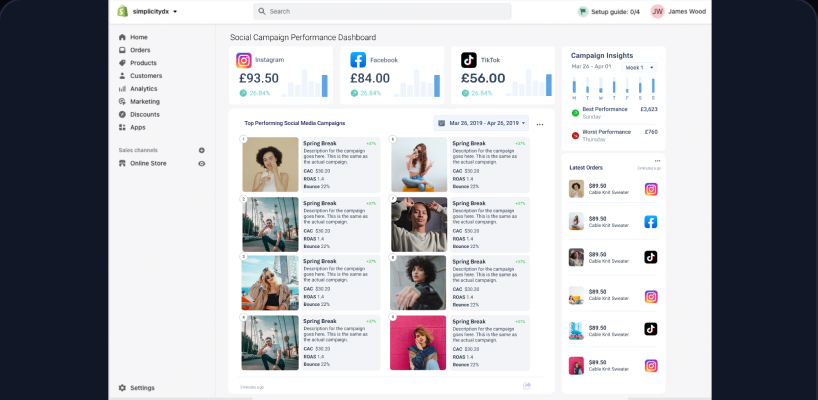This screenshot has height=400, width=818.
Task: Click the W day bar in Campaign Insights
Action: [x=600, y=86]
